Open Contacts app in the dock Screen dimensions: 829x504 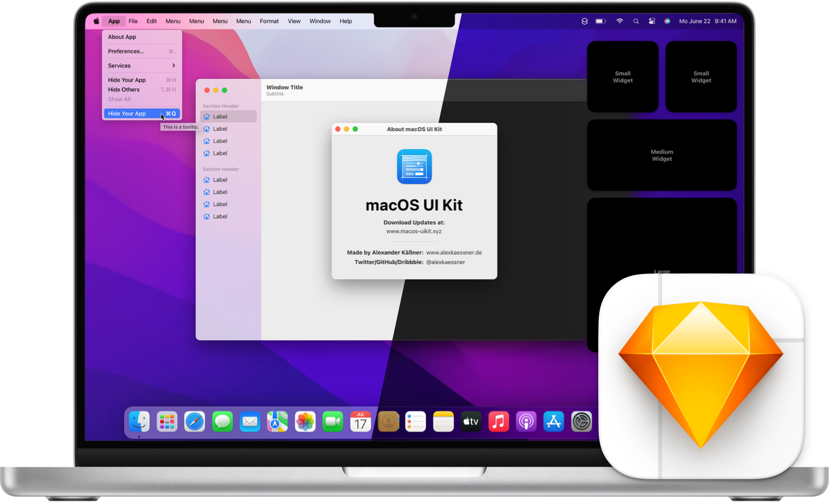389,422
